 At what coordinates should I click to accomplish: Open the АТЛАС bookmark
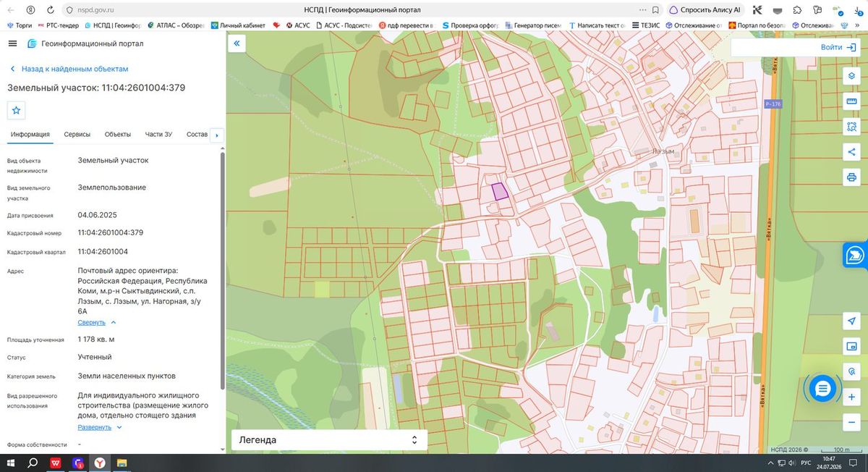click(176, 25)
